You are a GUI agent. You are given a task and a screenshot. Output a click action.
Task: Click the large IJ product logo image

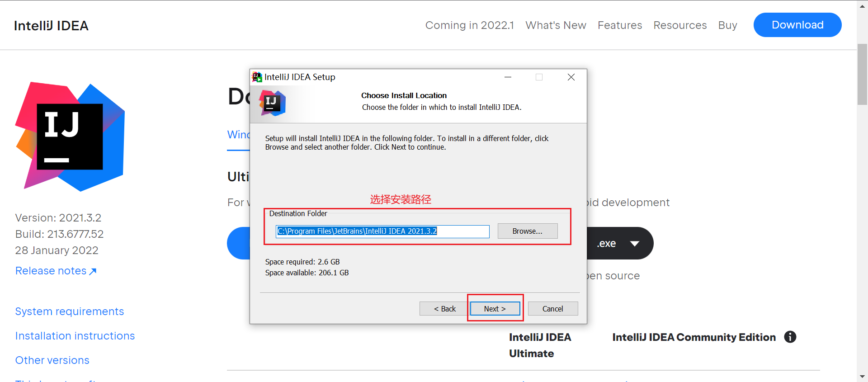pos(70,137)
